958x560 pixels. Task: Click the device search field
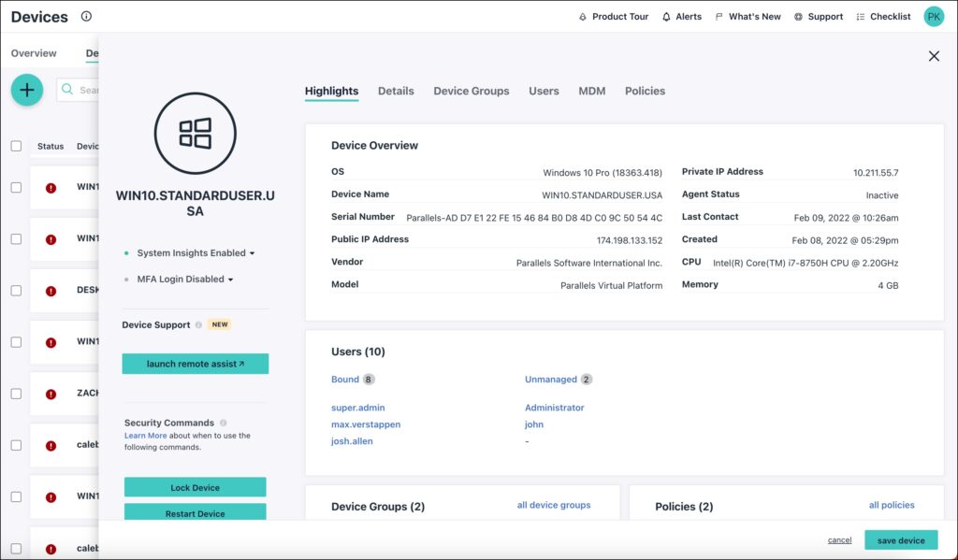click(84, 90)
